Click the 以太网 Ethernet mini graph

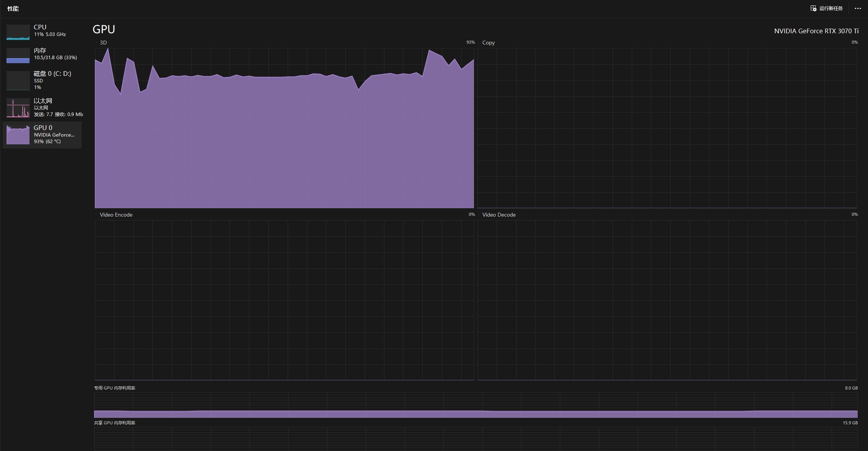pyautogui.click(x=18, y=108)
